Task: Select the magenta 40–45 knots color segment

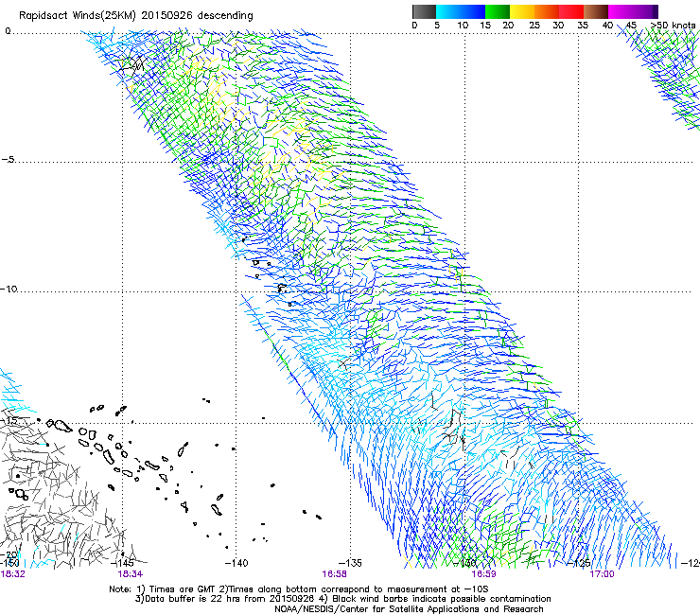Action: [x=633, y=11]
